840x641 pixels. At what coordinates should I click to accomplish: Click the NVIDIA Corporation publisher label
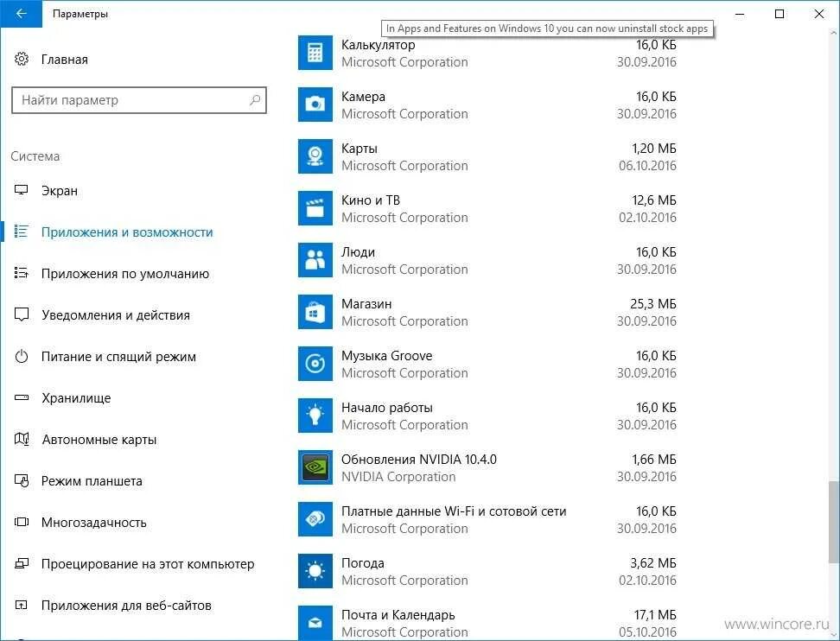tap(398, 477)
